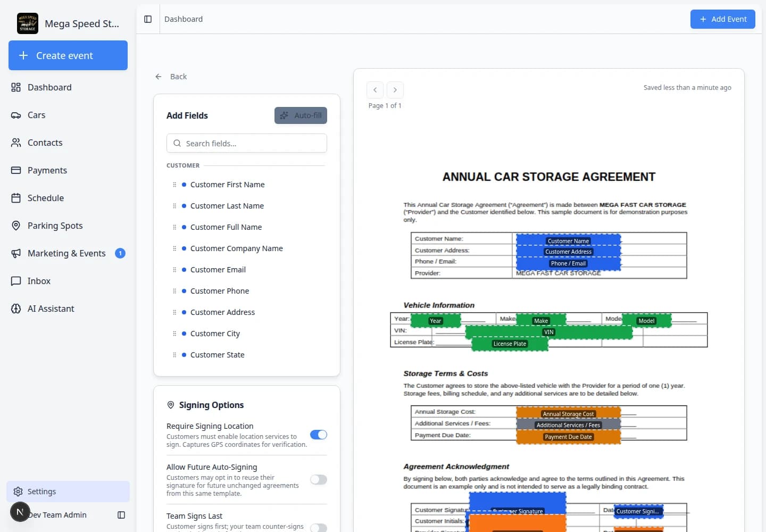Click Create event button
766x532 pixels.
[68, 55]
